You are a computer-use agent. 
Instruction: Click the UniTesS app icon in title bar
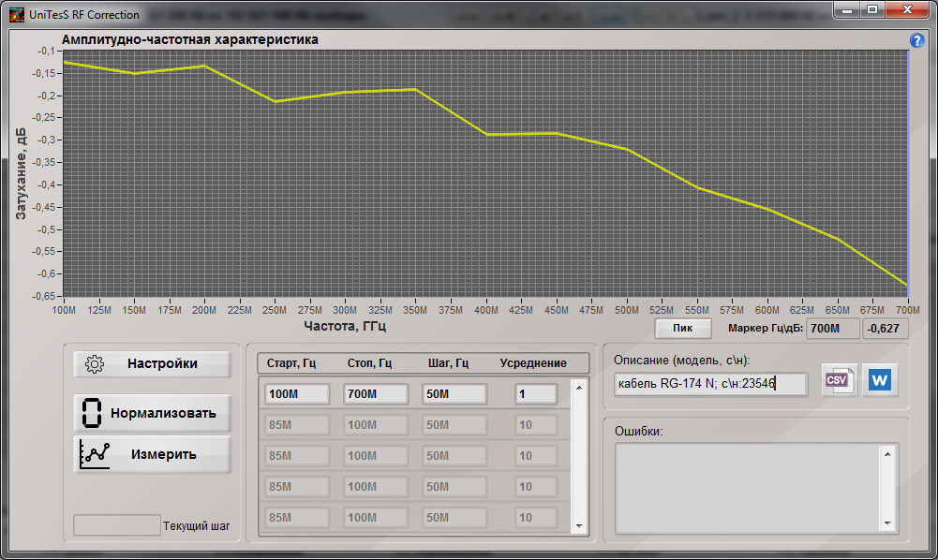[16, 14]
